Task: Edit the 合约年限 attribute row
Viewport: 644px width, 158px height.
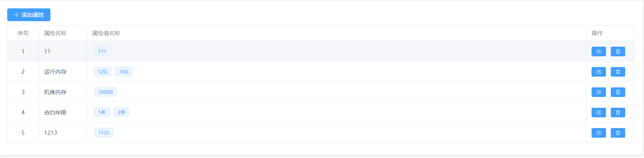Action: tap(598, 113)
